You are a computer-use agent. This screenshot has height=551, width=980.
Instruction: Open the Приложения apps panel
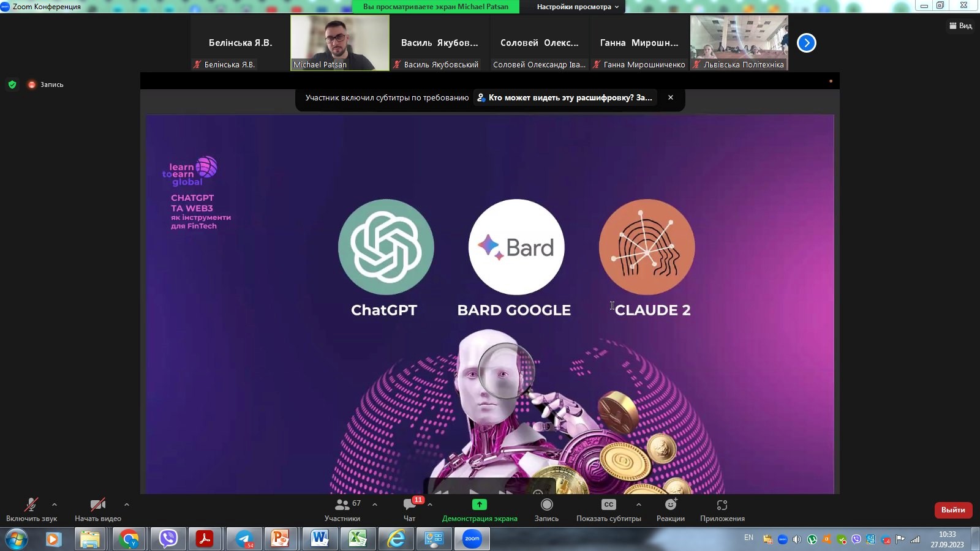point(722,509)
